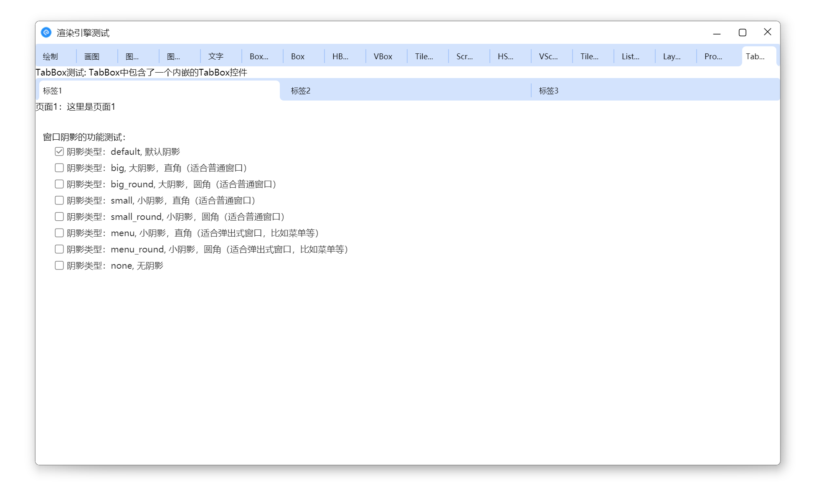Select the 标签1 tab
Viewport: 816px width, 504px height.
(x=53, y=91)
